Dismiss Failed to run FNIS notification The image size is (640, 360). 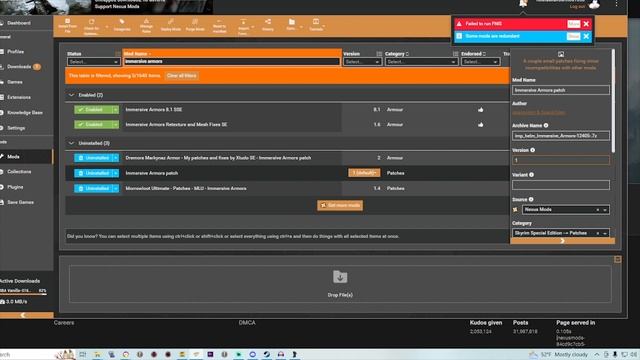point(586,24)
